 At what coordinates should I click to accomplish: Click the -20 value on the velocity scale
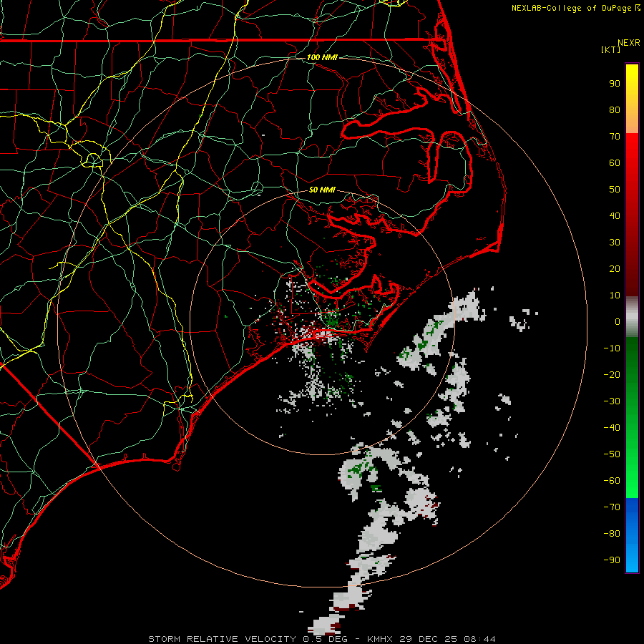click(612, 374)
